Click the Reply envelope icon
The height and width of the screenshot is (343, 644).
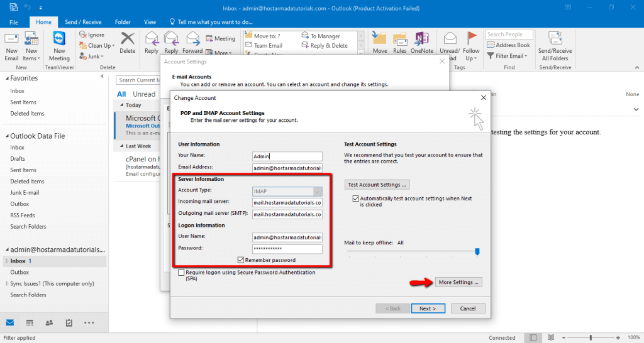(x=152, y=38)
